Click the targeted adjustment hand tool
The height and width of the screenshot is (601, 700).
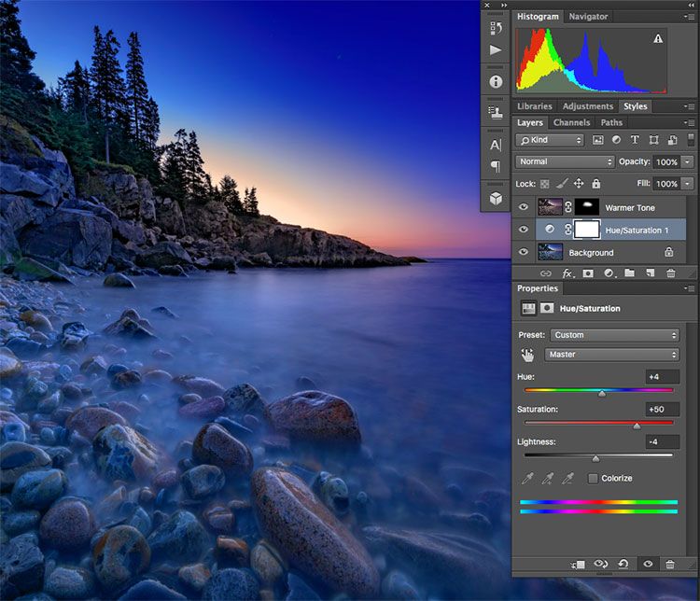click(529, 355)
